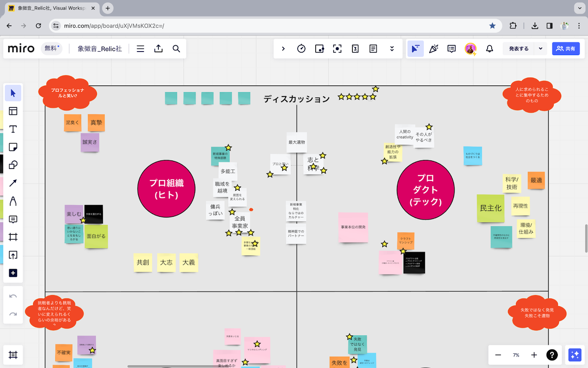588x368 pixels.
Task: Open the Notes panel icon
Action: [373, 49]
